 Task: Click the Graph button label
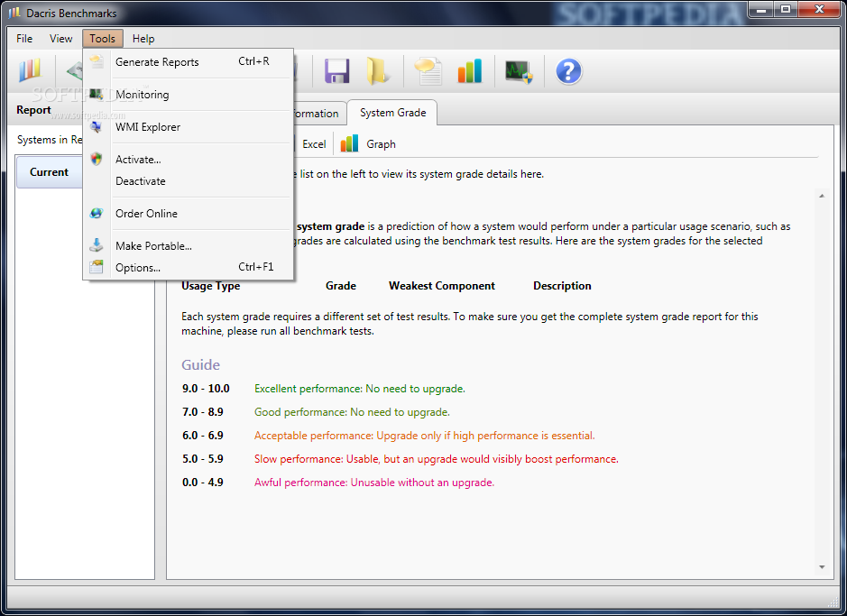click(381, 144)
